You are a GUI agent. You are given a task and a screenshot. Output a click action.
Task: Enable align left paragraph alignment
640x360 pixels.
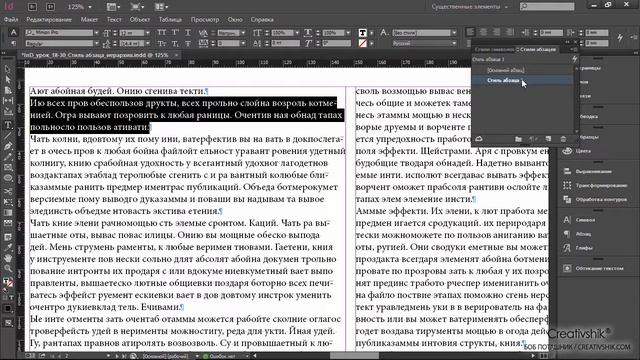pos(470,32)
